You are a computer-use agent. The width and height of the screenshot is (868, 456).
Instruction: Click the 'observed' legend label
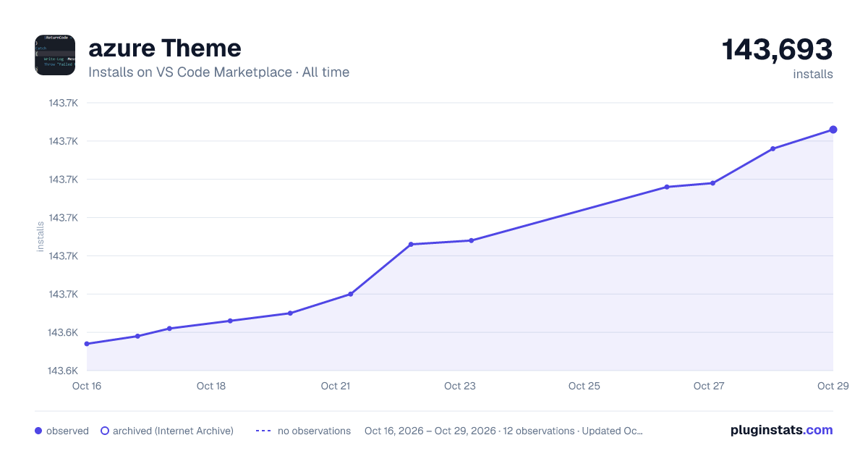(x=67, y=431)
